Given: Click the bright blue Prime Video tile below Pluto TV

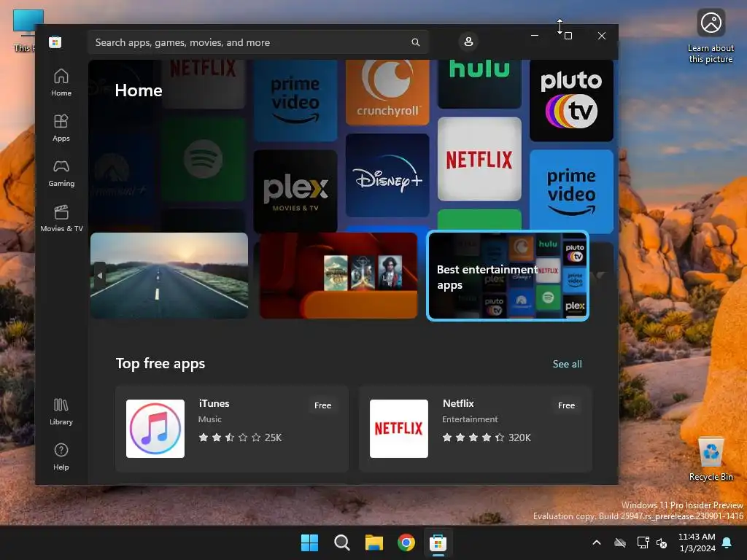Looking at the screenshot, I should (x=571, y=192).
